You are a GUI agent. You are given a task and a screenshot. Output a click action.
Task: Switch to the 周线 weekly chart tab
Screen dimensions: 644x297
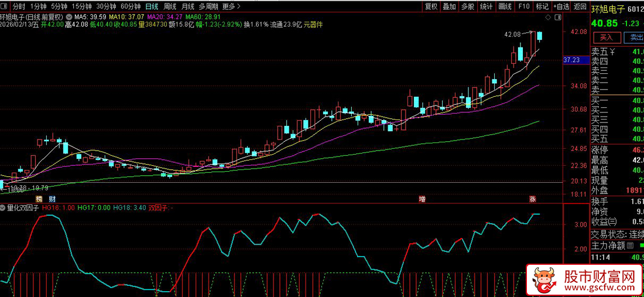[x=169, y=6]
